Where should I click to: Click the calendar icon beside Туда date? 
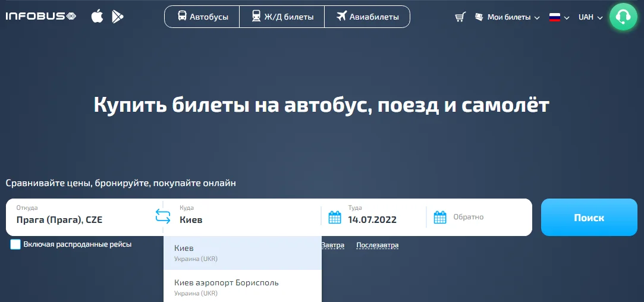[335, 218]
